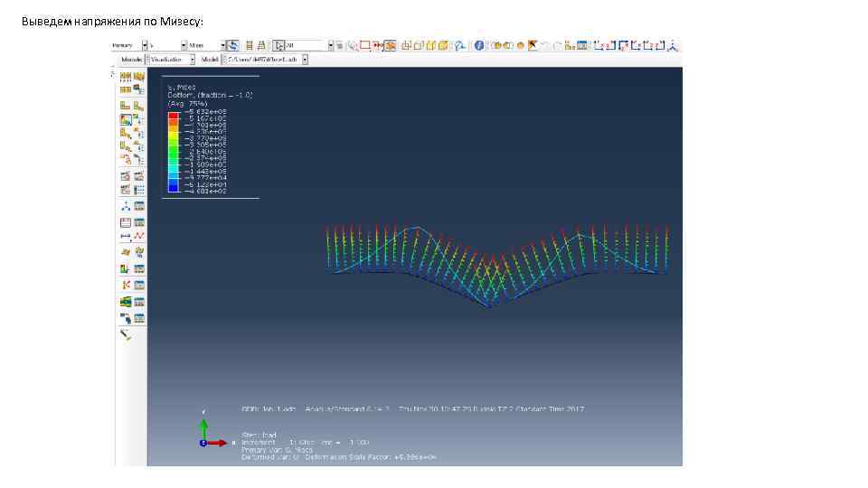The height and width of the screenshot is (488, 868).
Task: Create coordinate system icon in toolbox
Action: 126,206
